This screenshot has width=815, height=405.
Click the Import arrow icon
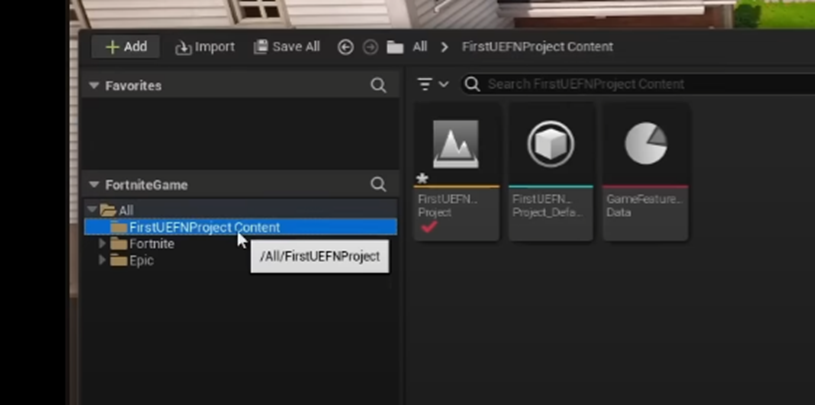tap(183, 48)
